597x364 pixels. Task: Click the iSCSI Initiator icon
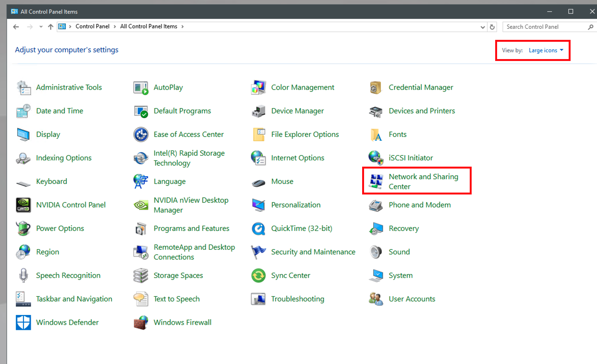tap(376, 158)
